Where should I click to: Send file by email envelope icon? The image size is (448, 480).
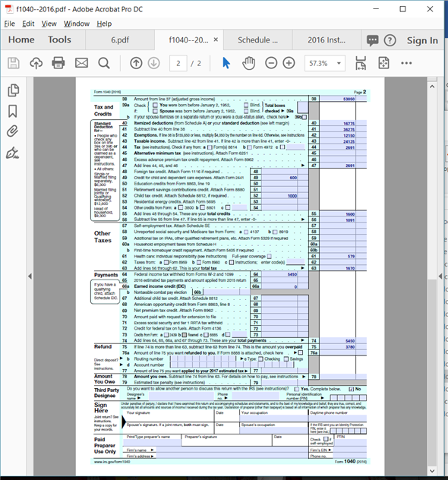tap(81, 63)
